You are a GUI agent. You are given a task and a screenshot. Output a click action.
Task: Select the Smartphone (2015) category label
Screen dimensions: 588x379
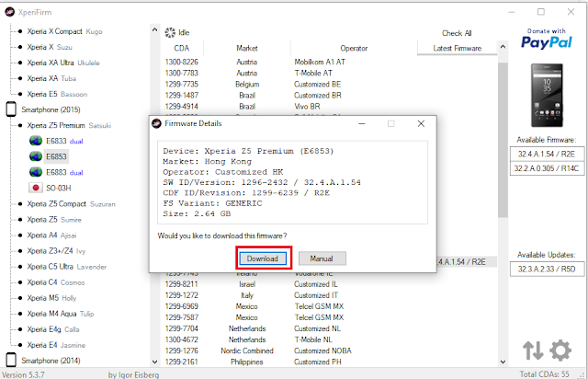[x=51, y=109]
